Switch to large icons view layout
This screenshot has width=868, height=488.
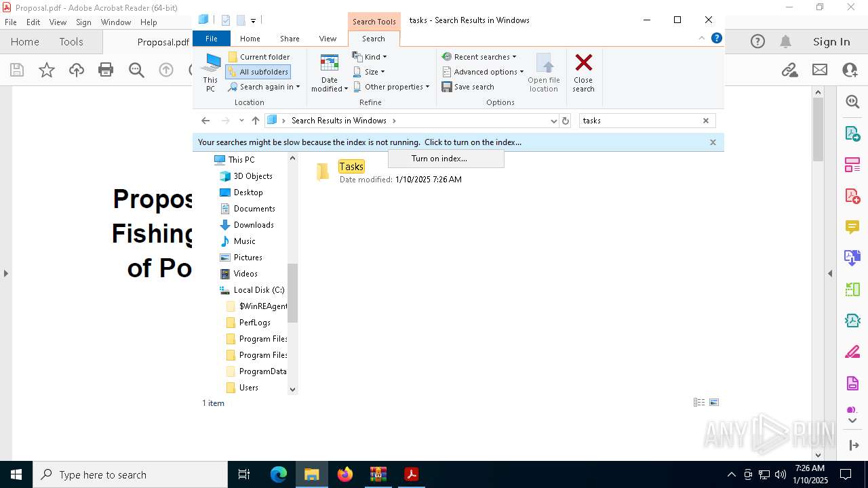point(714,403)
